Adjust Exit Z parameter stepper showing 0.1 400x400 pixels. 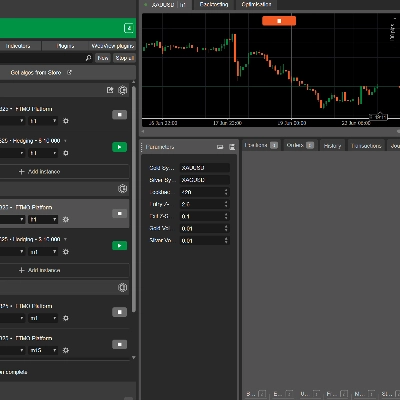pos(226,216)
